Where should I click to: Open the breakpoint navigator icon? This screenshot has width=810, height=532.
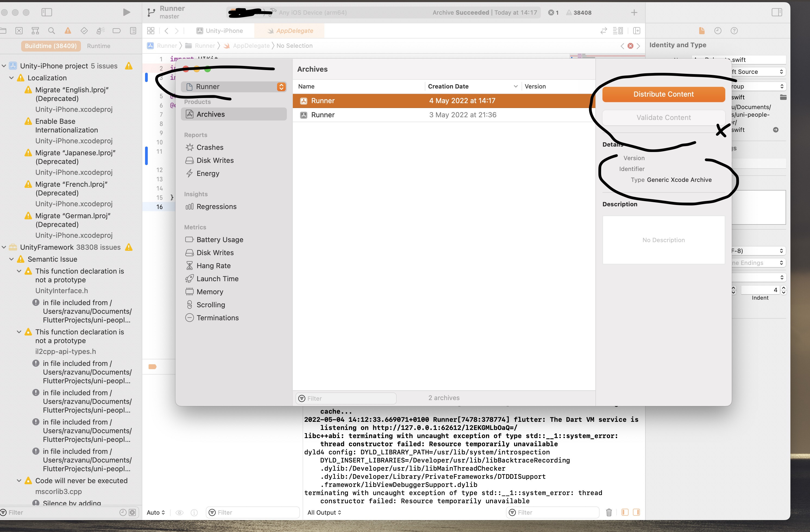click(x=117, y=31)
